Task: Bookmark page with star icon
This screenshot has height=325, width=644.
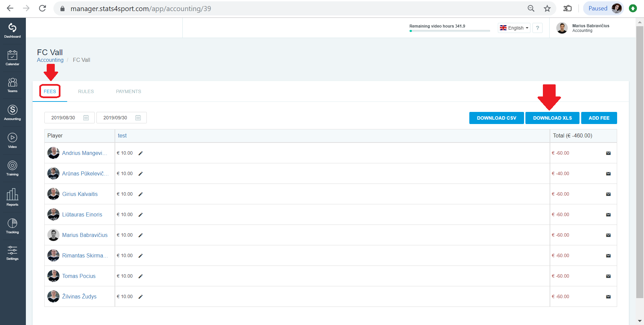Action: click(x=547, y=8)
